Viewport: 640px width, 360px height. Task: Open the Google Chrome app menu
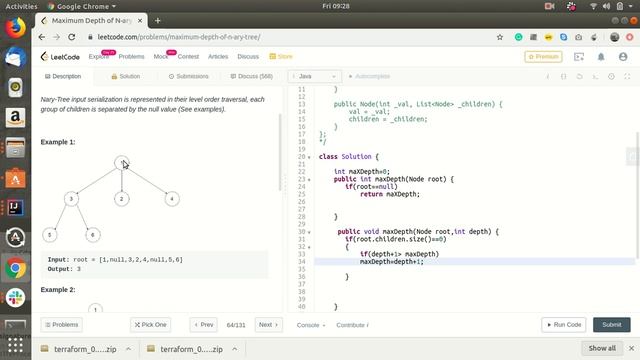(82, 6)
